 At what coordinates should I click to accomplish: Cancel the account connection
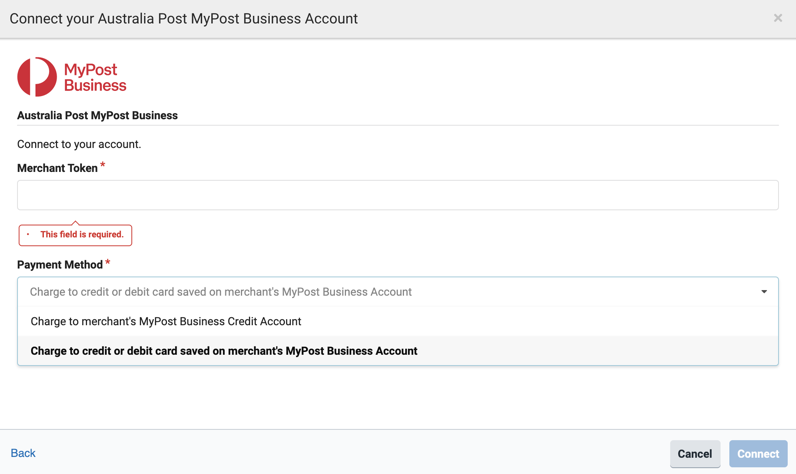pyautogui.click(x=694, y=454)
